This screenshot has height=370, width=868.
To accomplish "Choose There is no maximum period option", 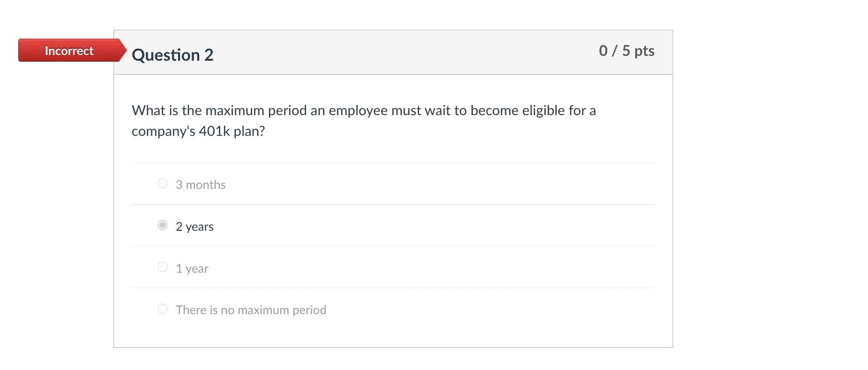I will 162,308.
